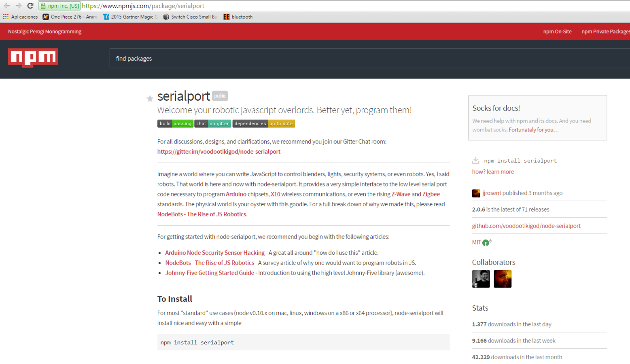This screenshot has height=364, width=630.
Task: Click the serialport package title
Action: point(184,96)
